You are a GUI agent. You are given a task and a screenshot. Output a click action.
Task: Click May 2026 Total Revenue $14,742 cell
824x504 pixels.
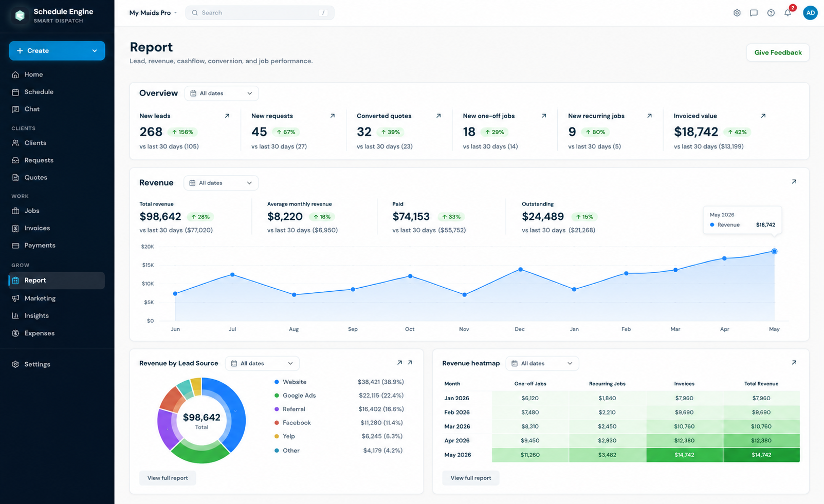click(761, 455)
